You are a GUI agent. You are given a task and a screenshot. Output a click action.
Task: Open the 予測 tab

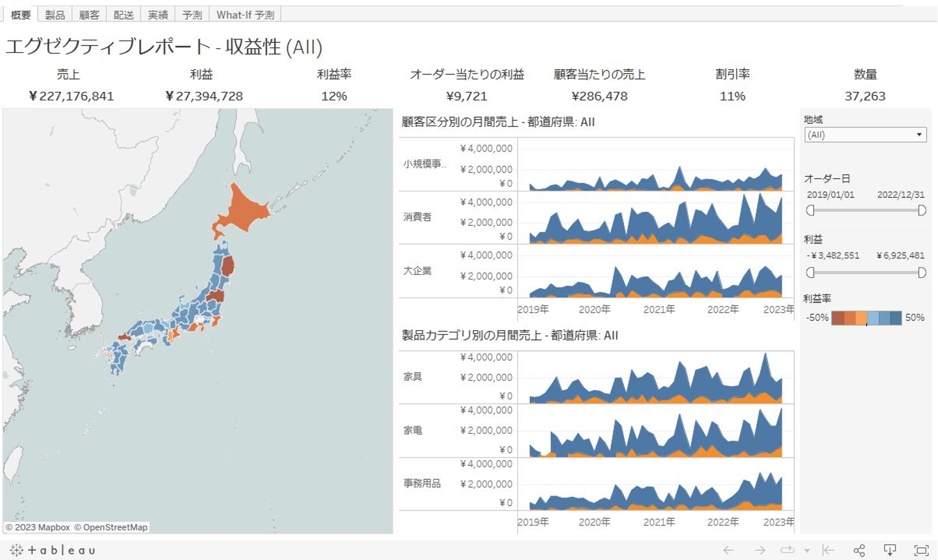(x=192, y=14)
